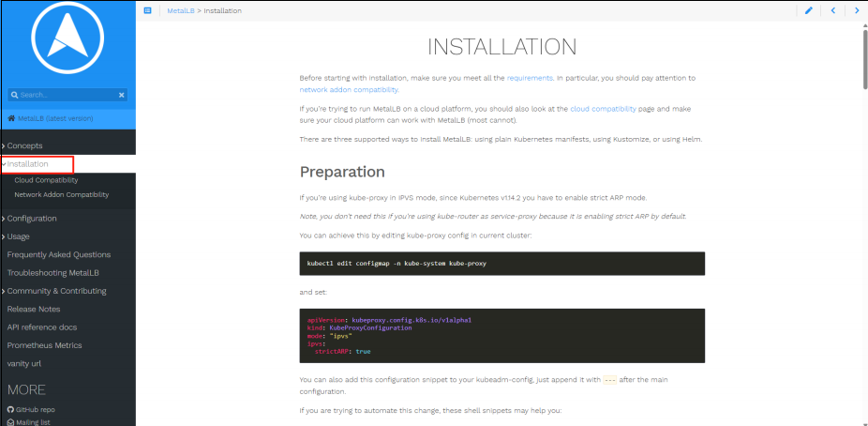Image resolution: width=868 pixels, height=426 pixels.
Task: Open Usage section in sidebar
Action: coord(18,236)
